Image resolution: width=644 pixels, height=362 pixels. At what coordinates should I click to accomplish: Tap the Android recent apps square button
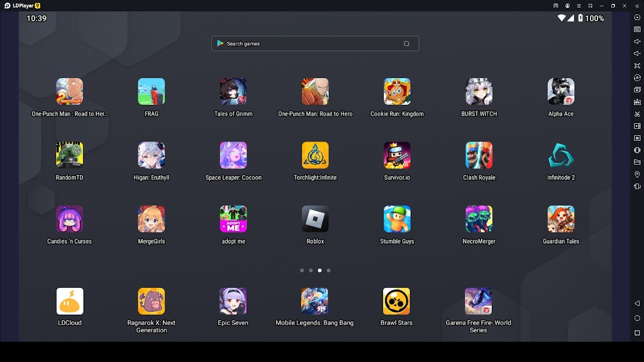point(637,333)
